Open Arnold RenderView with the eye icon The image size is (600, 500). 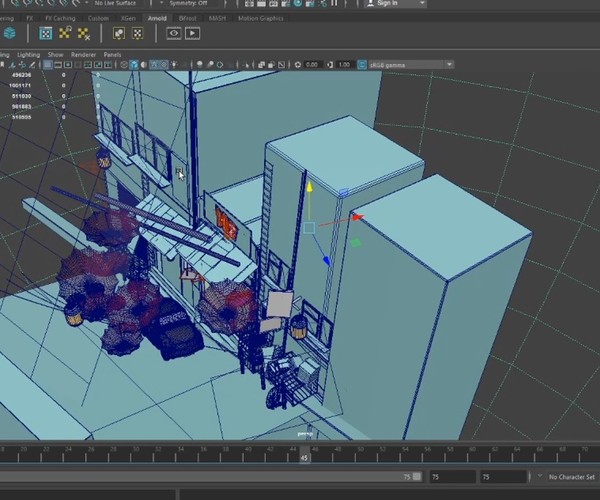[x=174, y=33]
